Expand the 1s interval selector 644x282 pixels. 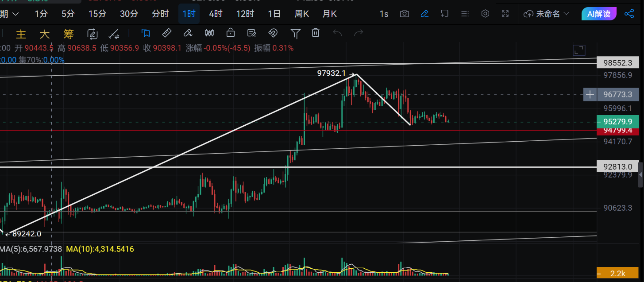(x=383, y=14)
